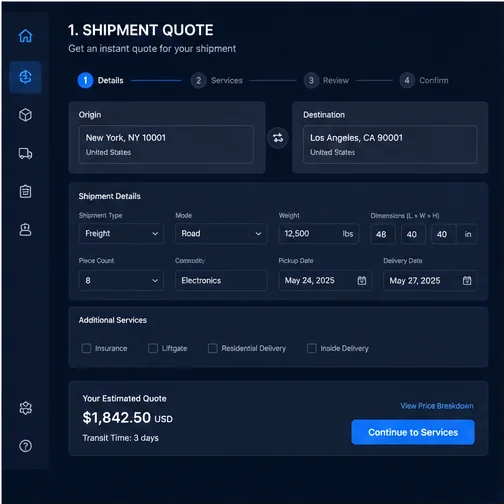The image size is (504, 504).
Task: Click the 'Additional Services' heading
Action: click(113, 320)
